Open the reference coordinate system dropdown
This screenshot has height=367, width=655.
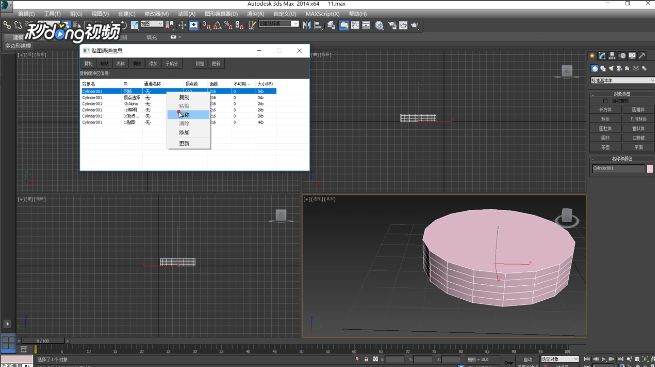pyautogui.click(x=152, y=24)
